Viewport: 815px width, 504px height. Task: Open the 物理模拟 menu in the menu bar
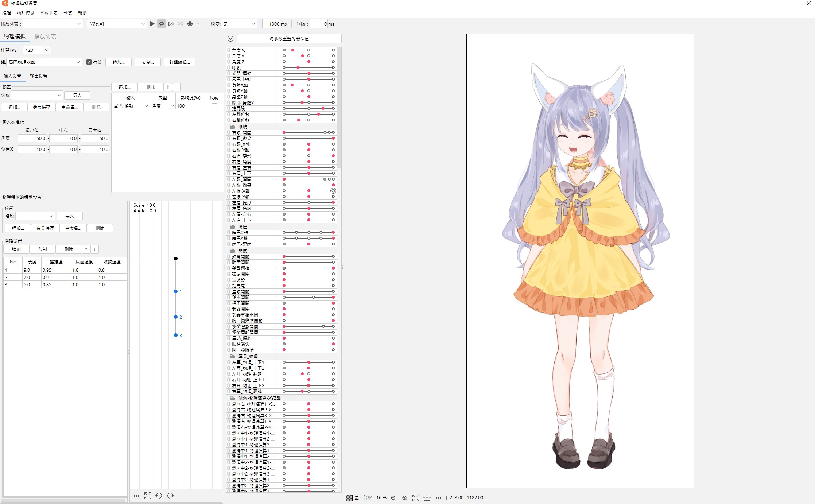coord(26,13)
